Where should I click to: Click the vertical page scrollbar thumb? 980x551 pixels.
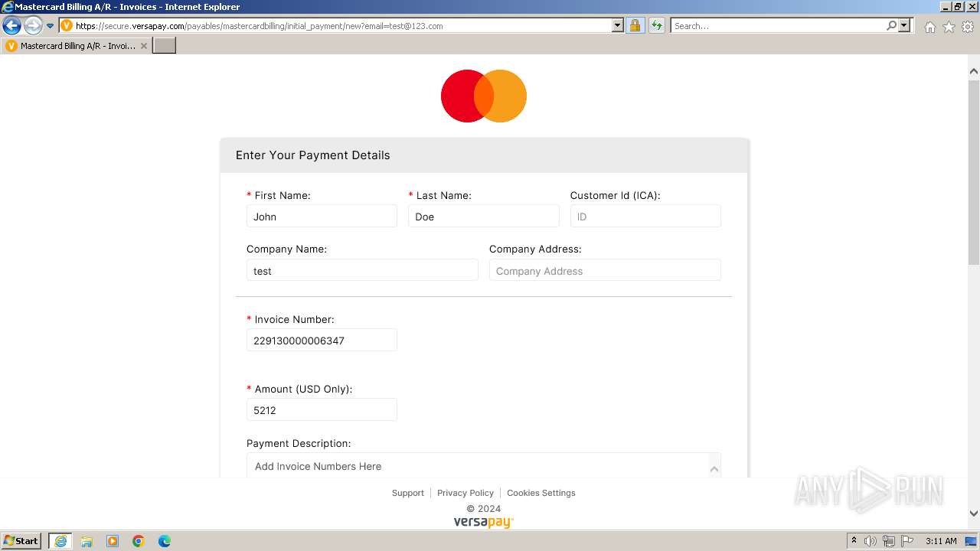[x=974, y=171]
